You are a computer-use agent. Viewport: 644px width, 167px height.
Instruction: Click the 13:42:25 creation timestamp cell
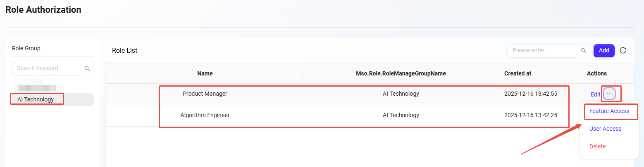click(530, 115)
